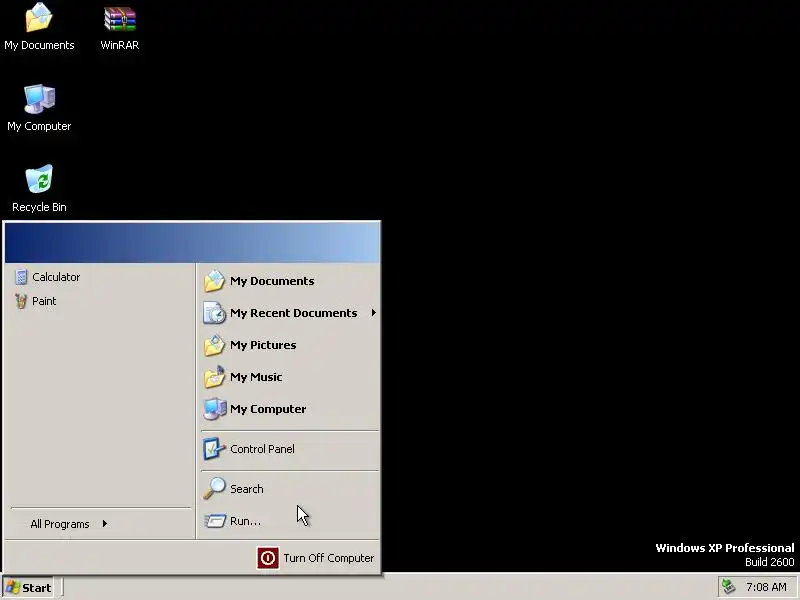
Task: Click the network icon in system tray
Action: 728,587
